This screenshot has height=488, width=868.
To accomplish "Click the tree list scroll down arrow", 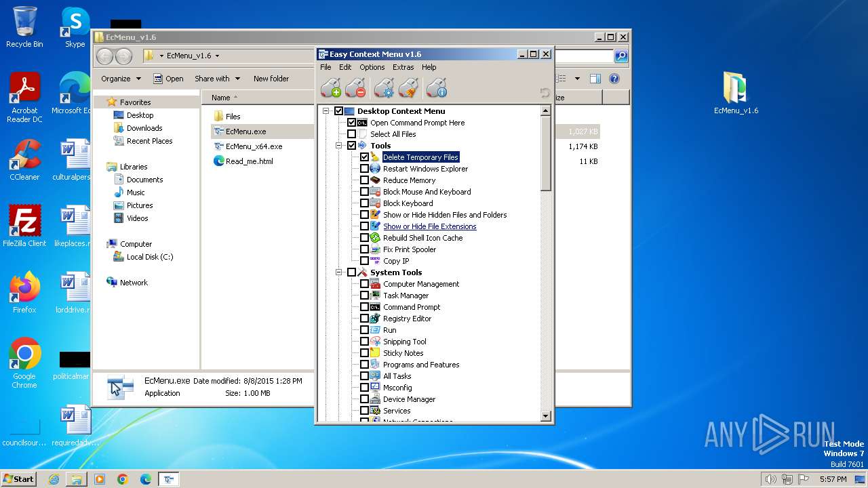I will click(x=546, y=415).
